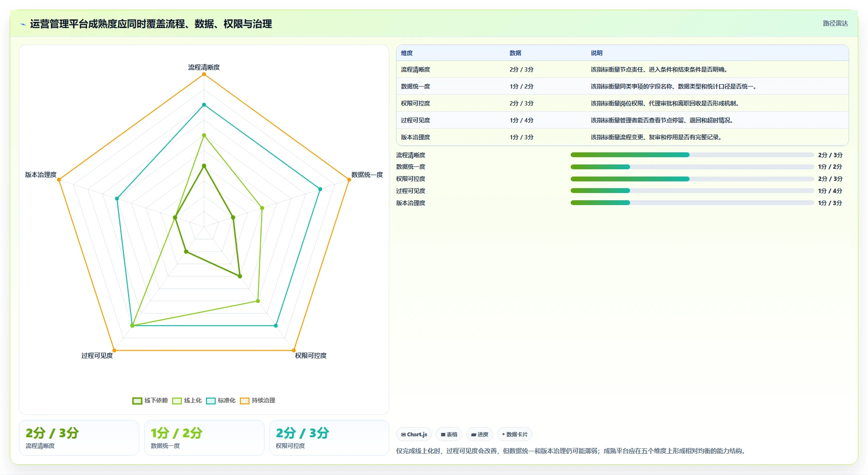Click the 过程可见度 radar axis label
This screenshot has height=475, width=868.
coord(97,356)
